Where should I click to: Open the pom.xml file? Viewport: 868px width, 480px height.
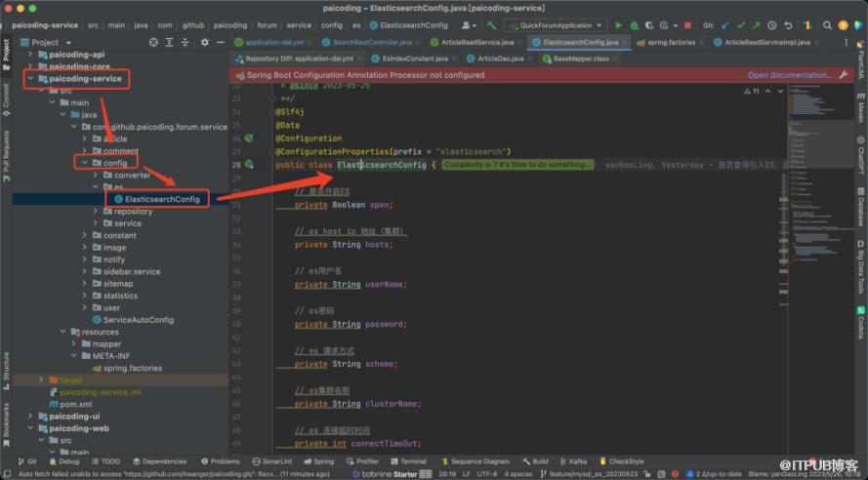[75, 404]
